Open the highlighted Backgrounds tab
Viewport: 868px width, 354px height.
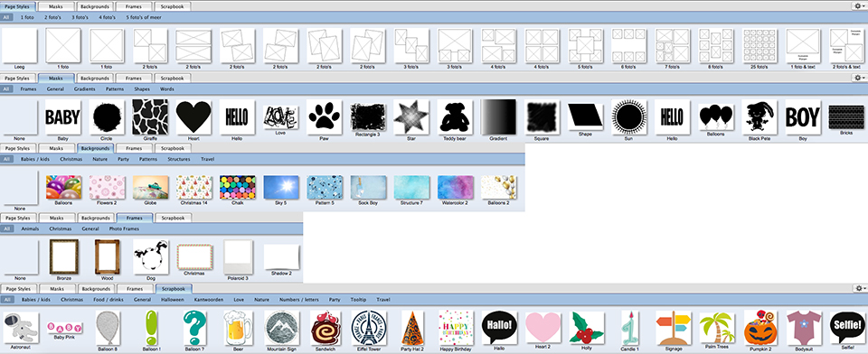point(95,148)
